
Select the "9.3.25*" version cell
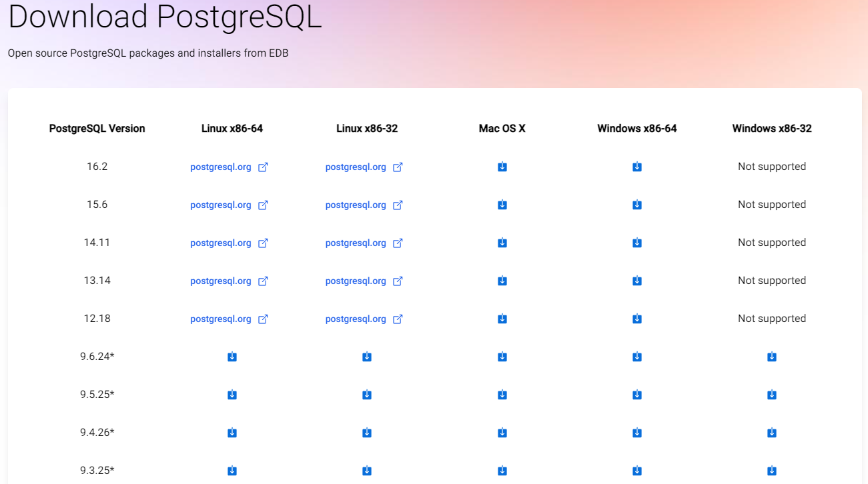click(97, 471)
